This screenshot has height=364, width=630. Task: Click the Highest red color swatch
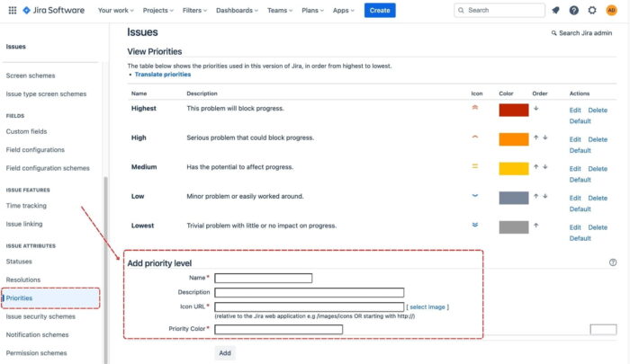[x=514, y=110]
